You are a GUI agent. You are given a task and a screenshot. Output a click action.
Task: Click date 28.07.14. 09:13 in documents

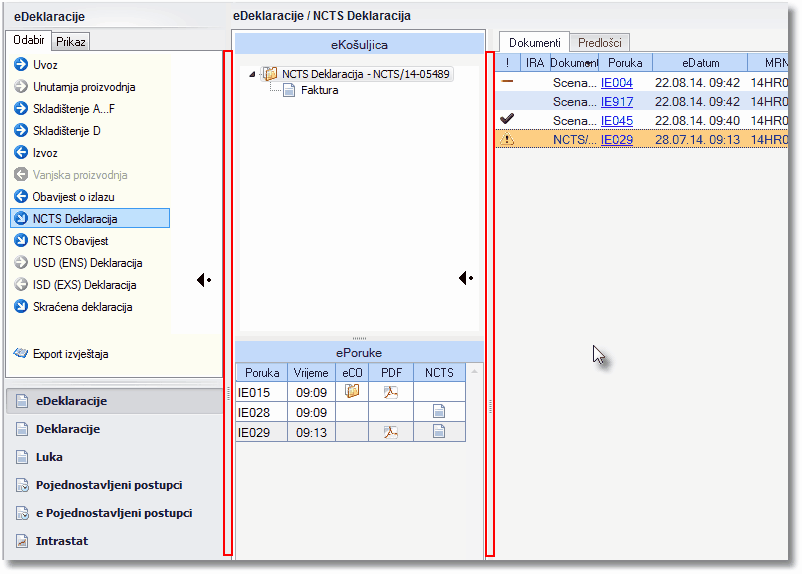(x=697, y=140)
